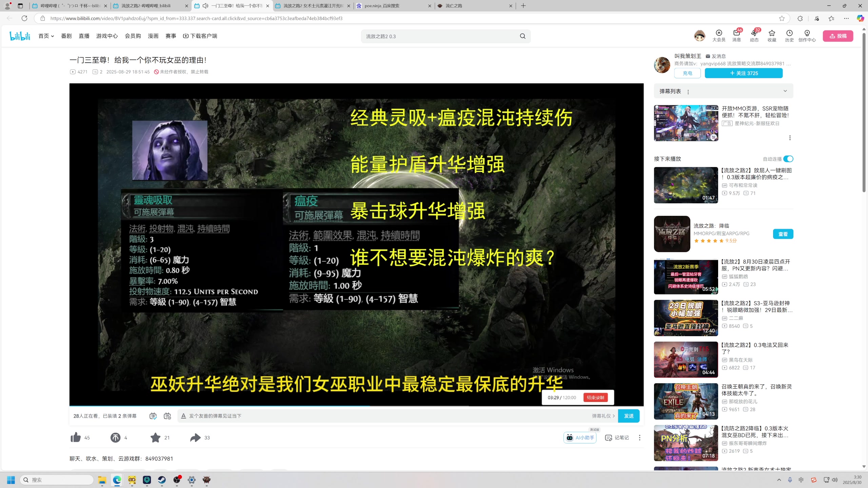Open the 消息 messages icon
This screenshot has height=488, width=868.
click(x=736, y=36)
